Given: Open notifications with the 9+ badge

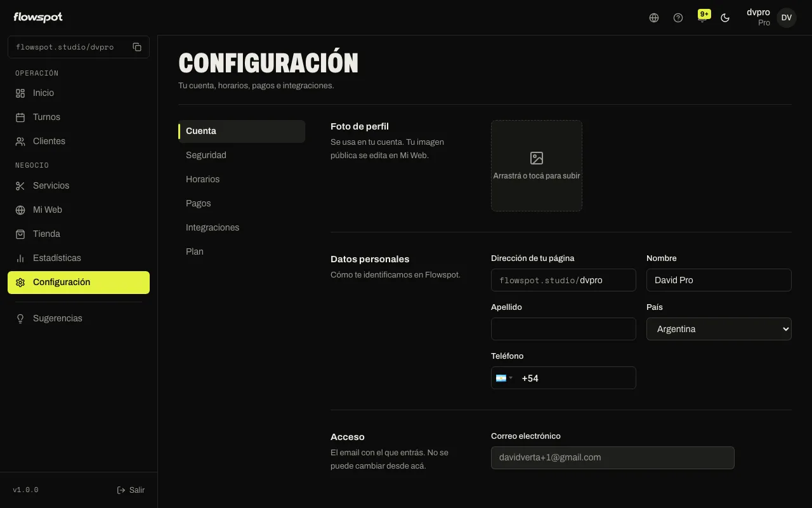Looking at the screenshot, I should click(702, 17).
